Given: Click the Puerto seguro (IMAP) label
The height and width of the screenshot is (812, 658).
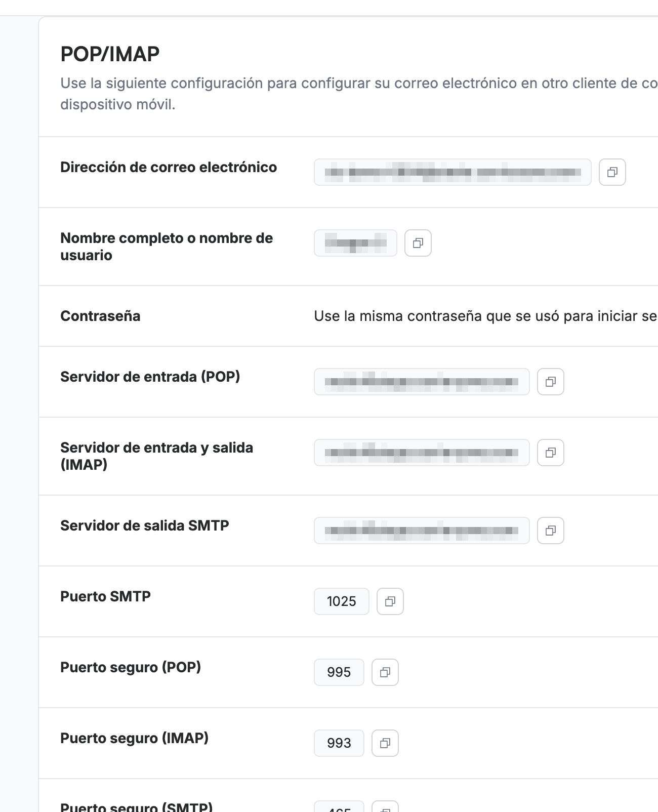Looking at the screenshot, I should (134, 738).
